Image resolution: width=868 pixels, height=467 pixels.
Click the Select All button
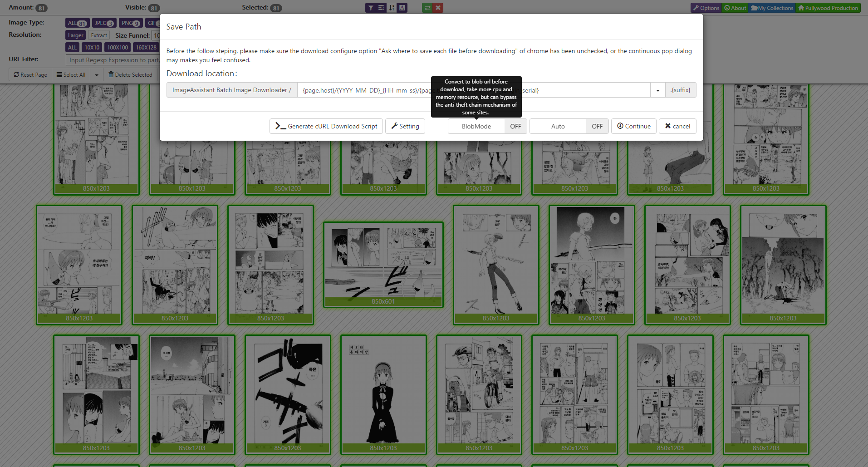click(x=71, y=74)
